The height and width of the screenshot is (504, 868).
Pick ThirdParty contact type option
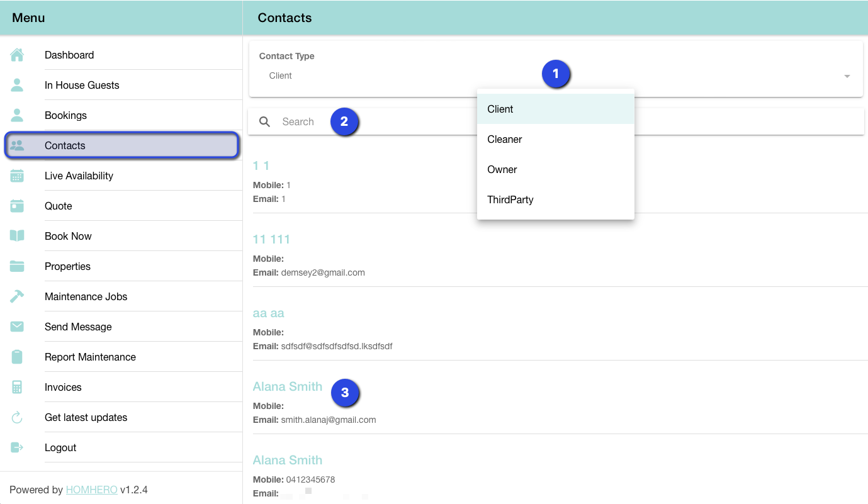[x=510, y=200]
